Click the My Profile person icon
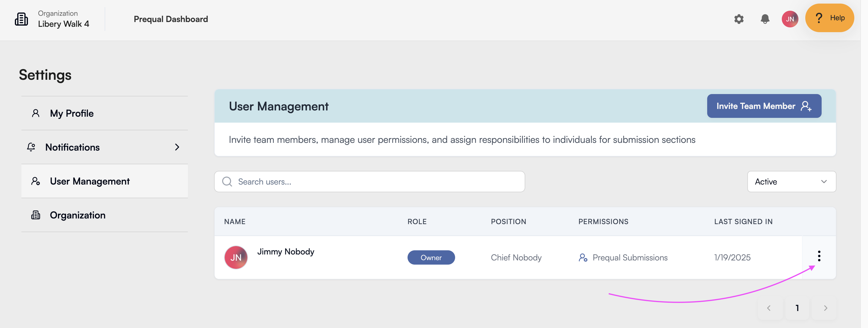The width and height of the screenshot is (868, 328). [35, 113]
